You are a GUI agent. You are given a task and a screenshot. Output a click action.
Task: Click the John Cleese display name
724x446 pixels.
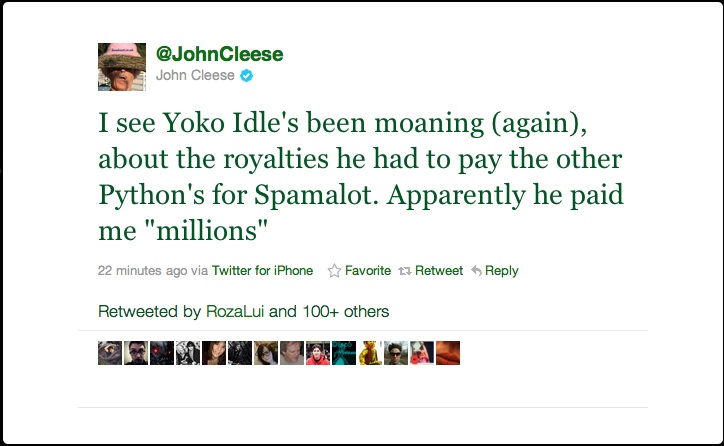195,76
